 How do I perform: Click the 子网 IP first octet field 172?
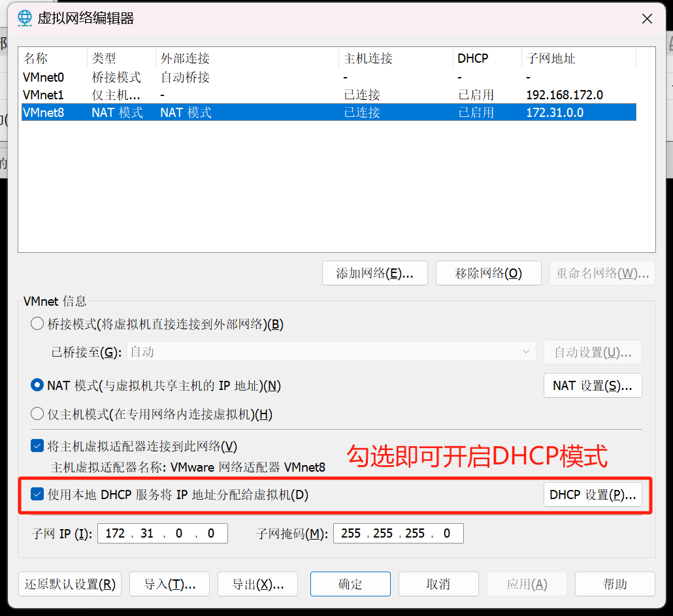click(115, 533)
